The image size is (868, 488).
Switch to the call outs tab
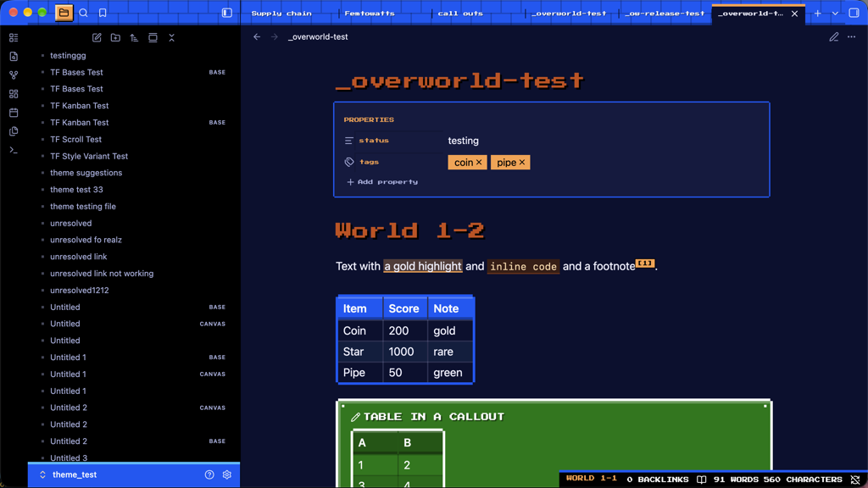point(460,14)
